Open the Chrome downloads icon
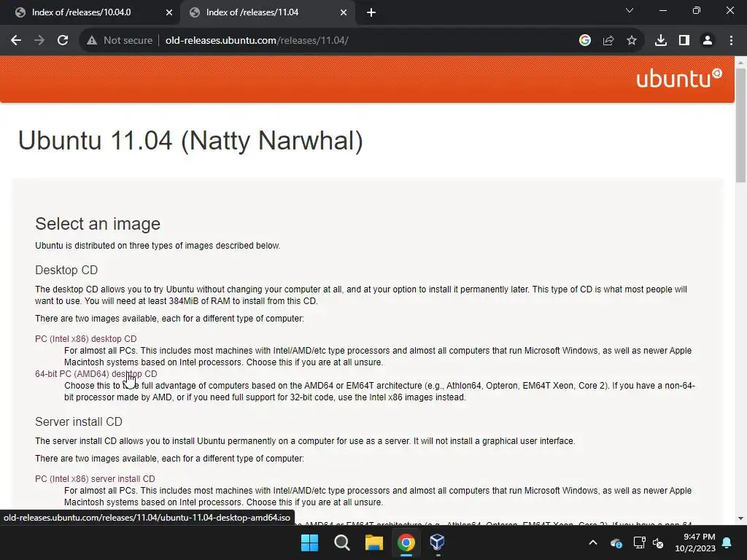This screenshot has width=747, height=560. click(x=660, y=41)
